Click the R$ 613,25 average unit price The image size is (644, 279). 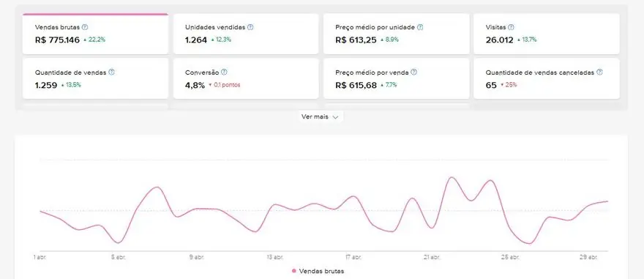(356, 40)
